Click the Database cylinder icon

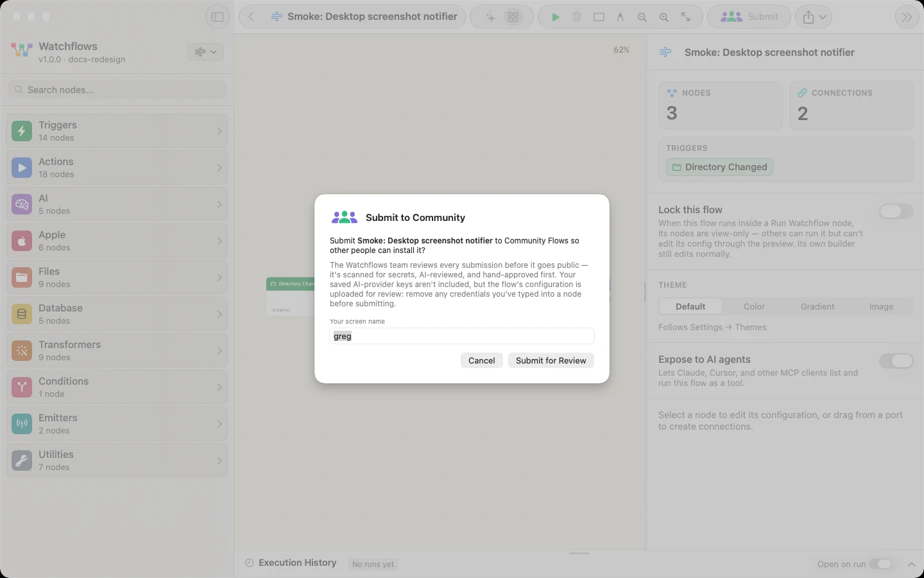point(22,314)
